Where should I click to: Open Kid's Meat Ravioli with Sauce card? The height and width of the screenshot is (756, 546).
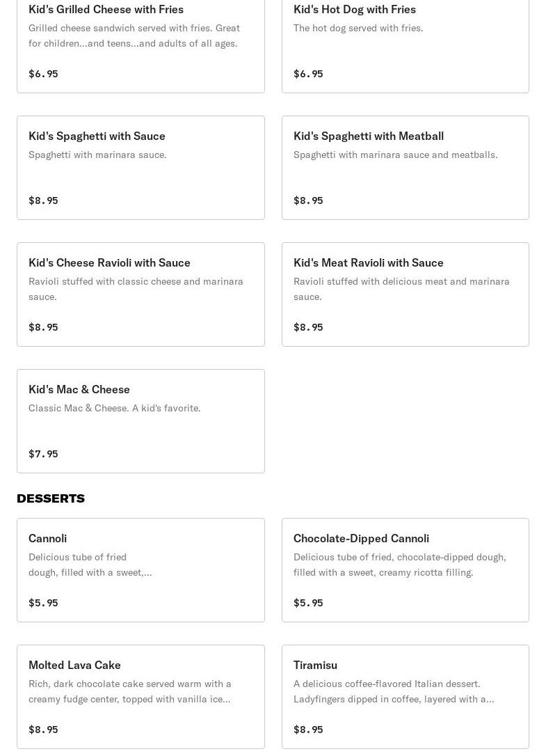pos(406,294)
